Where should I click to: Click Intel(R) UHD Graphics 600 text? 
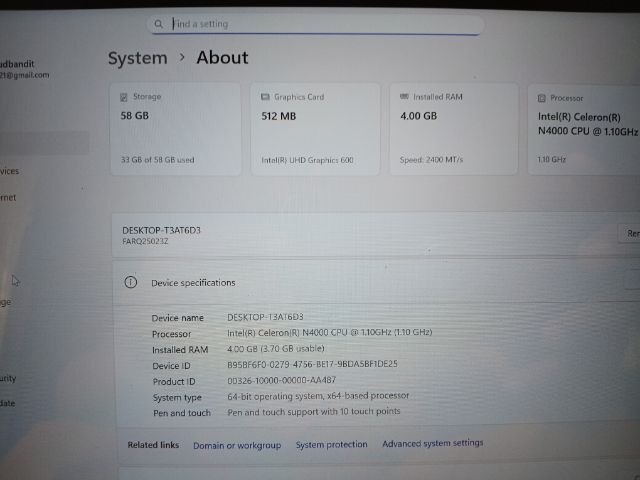[x=307, y=160]
